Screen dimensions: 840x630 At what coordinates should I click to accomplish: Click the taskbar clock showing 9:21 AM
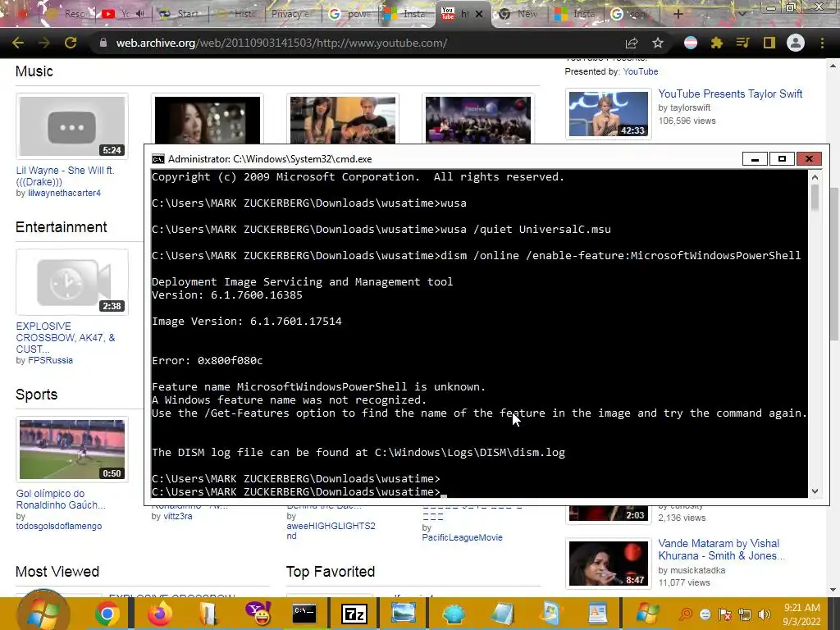coord(801,614)
